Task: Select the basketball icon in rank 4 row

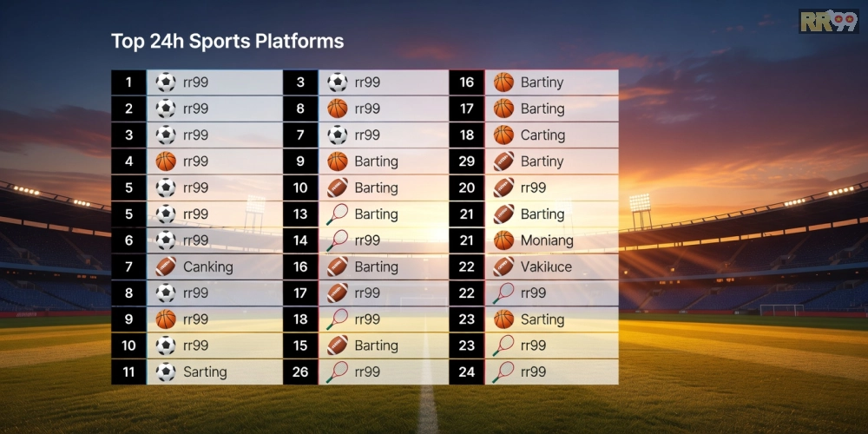Action: [165, 161]
